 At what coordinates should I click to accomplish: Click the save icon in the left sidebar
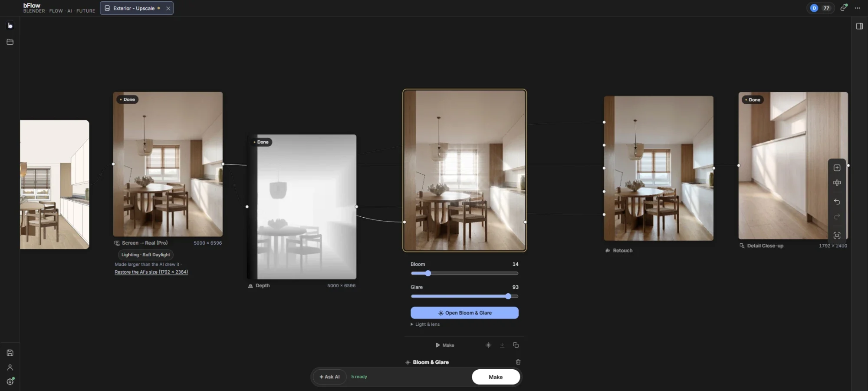[10, 353]
